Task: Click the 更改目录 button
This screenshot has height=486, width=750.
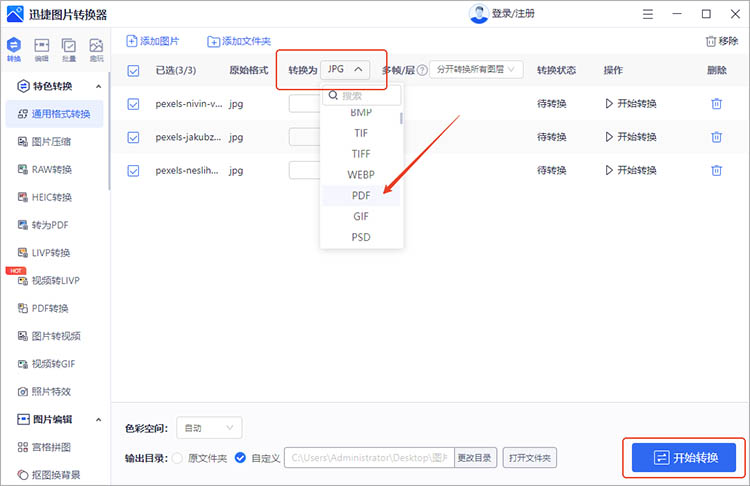Action: click(474, 458)
